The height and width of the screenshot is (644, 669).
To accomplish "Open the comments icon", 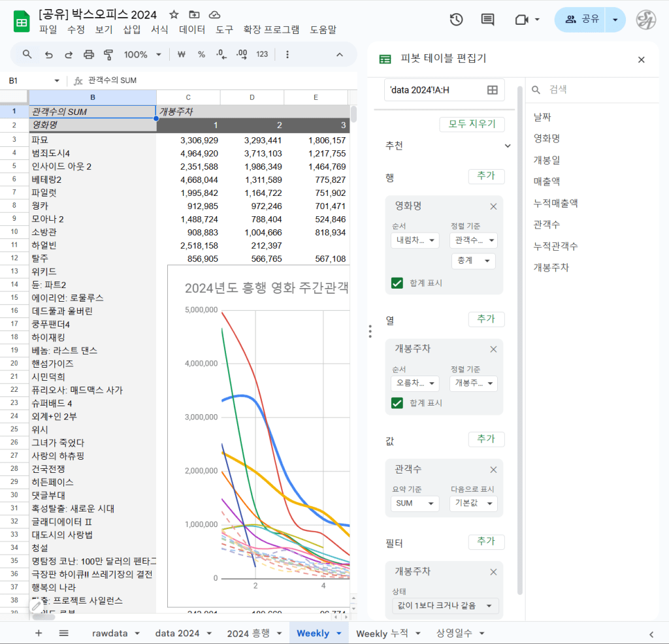I will 487,20.
